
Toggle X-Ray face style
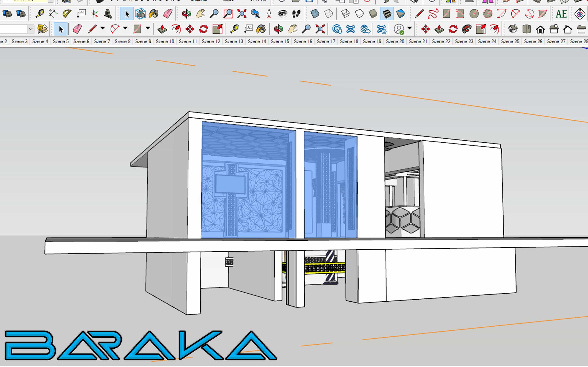(315, 14)
